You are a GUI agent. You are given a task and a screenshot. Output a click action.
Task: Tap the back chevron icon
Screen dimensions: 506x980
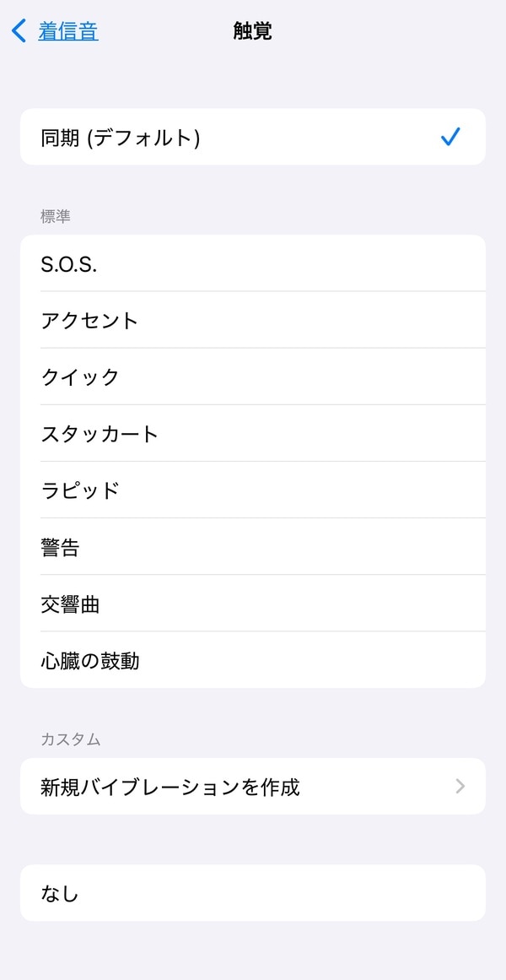coord(19,32)
